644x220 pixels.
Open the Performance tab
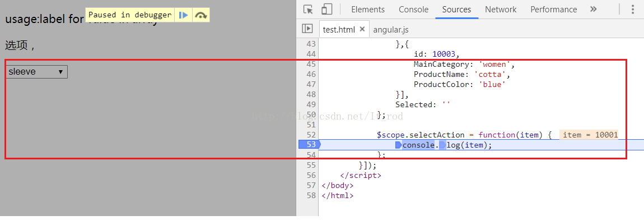tap(554, 10)
